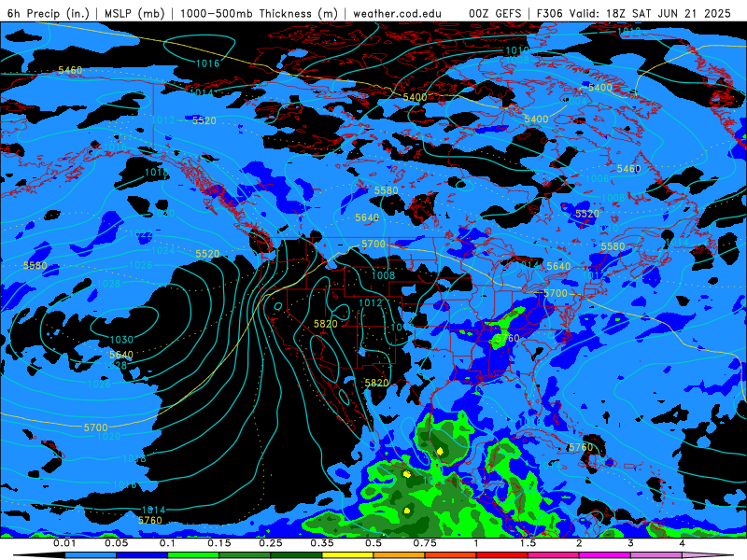Viewport: 747px width, 560px height.
Task: Click the 1006 isobar label in Canada
Action: [x=598, y=178]
